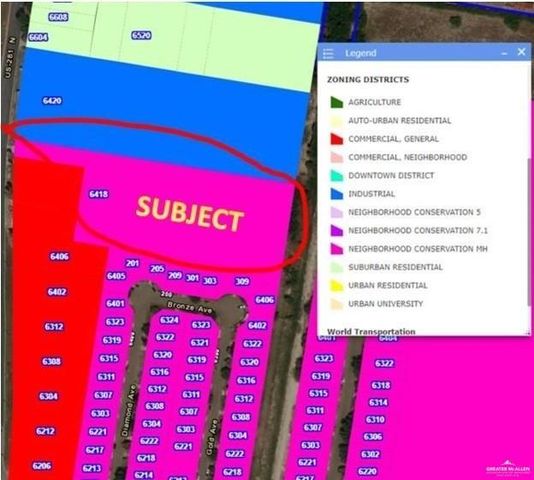Click the Neighborhood Conservation 5 legend symbol
Image resolution: width=534 pixels, height=480 pixels.
click(x=336, y=212)
